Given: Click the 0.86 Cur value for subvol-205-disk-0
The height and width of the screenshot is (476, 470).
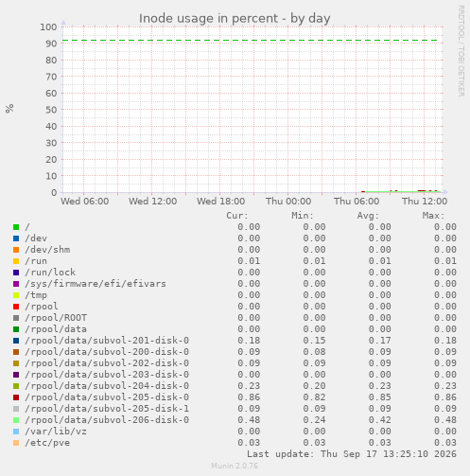Looking at the screenshot, I should [249, 397].
